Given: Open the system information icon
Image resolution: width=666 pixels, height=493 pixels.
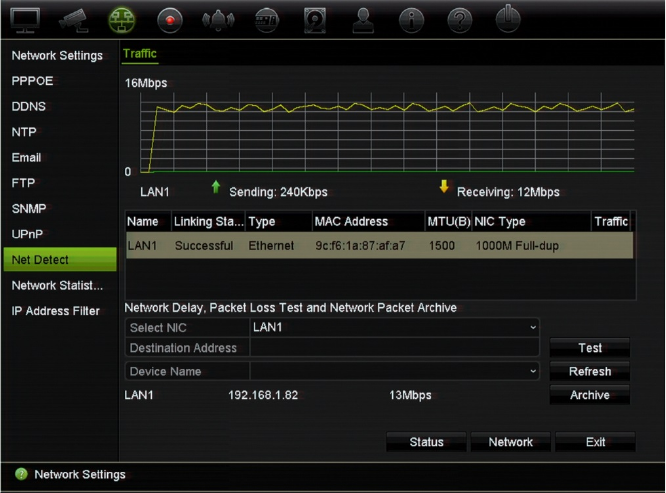Looking at the screenshot, I should [x=411, y=20].
